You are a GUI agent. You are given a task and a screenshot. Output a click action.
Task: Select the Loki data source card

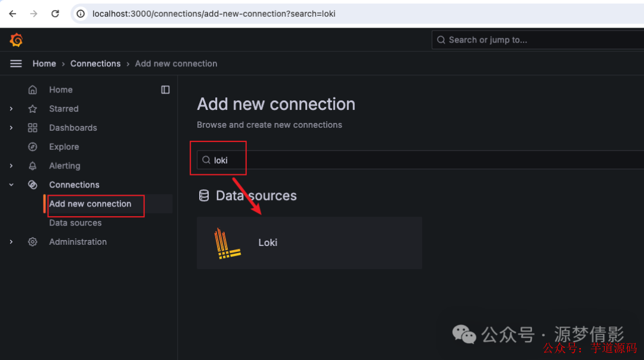pyautogui.click(x=309, y=243)
